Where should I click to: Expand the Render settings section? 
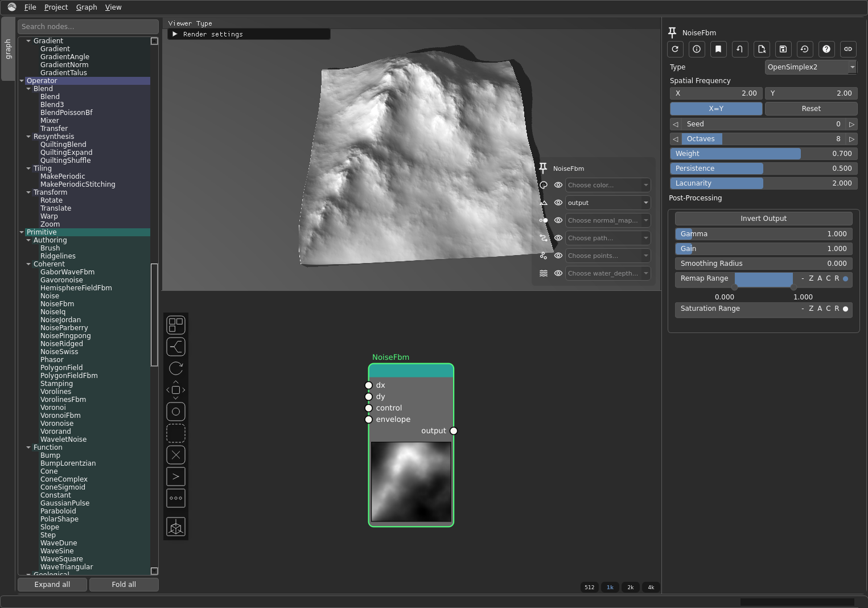[x=249, y=34]
